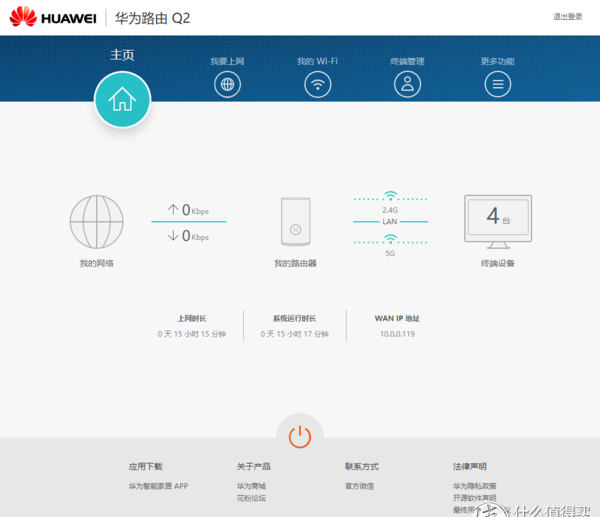600x517 pixels.
Task: Click the Huawei logo
Action: point(53,18)
